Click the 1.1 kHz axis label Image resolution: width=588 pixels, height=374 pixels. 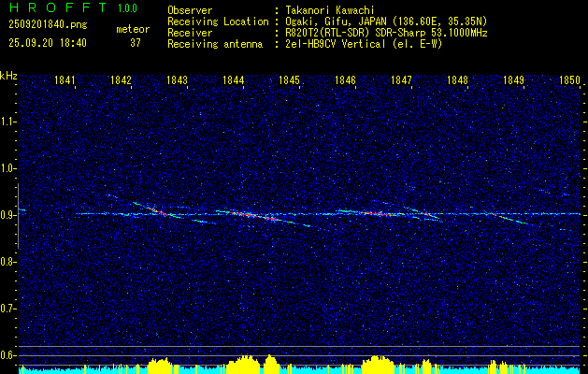click(7, 122)
